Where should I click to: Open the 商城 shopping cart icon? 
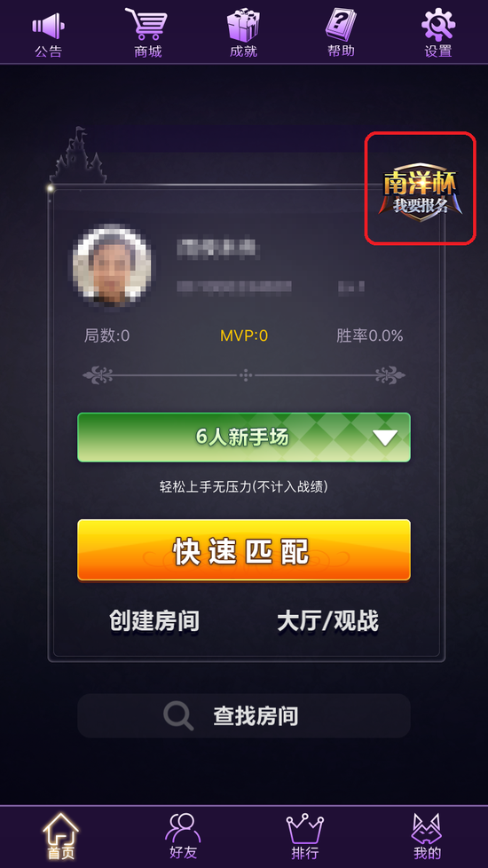click(146, 24)
